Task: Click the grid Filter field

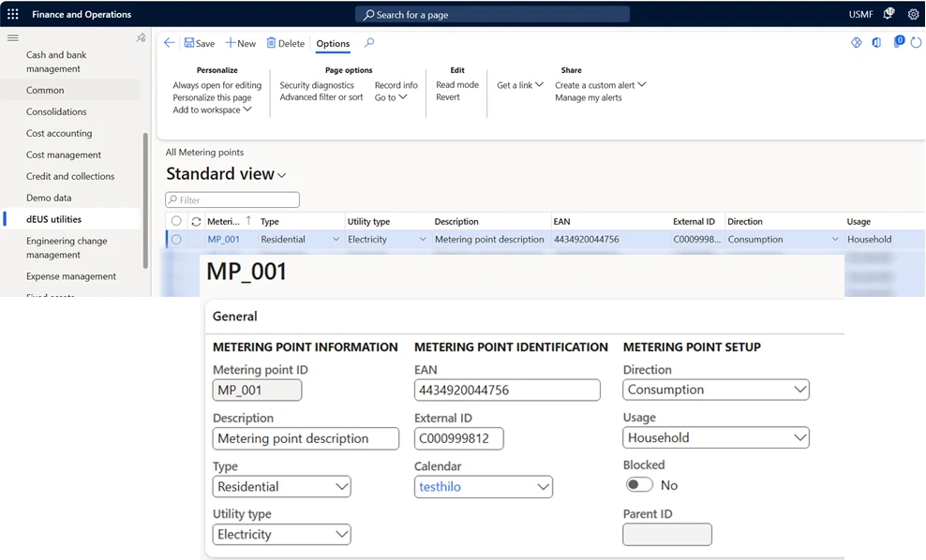Action: 232,200
